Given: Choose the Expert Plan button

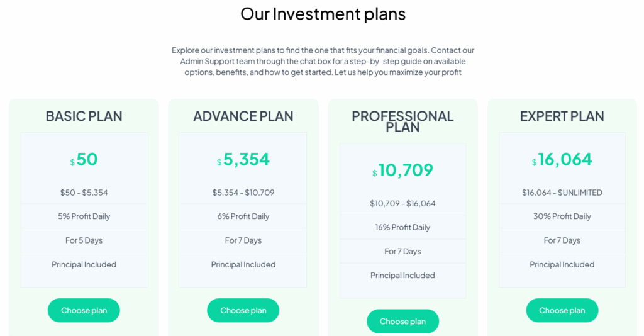Looking at the screenshot, I should tap(562, 310).
